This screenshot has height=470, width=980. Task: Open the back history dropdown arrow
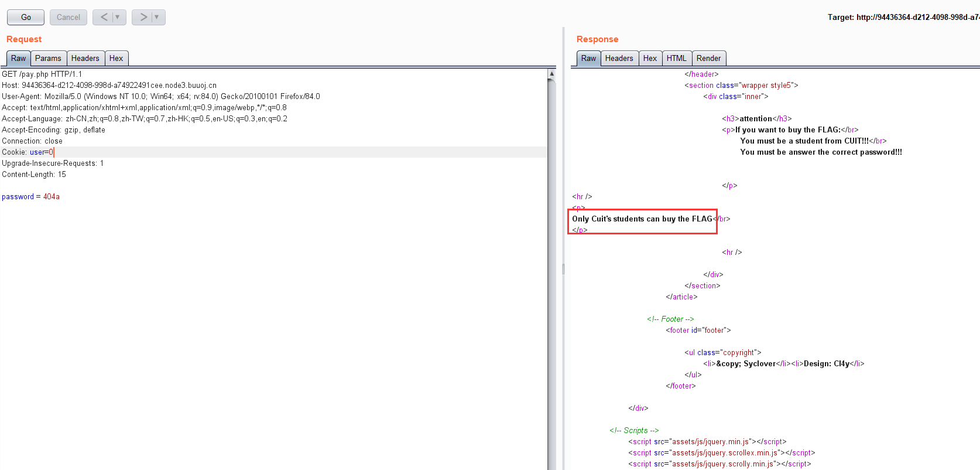[118, 17]
